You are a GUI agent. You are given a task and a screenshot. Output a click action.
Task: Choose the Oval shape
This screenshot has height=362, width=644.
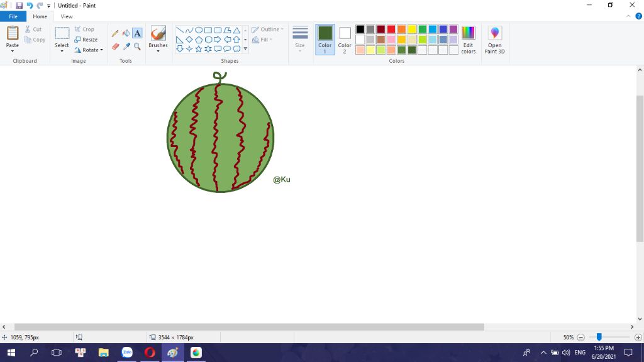[x=199, y=30]
